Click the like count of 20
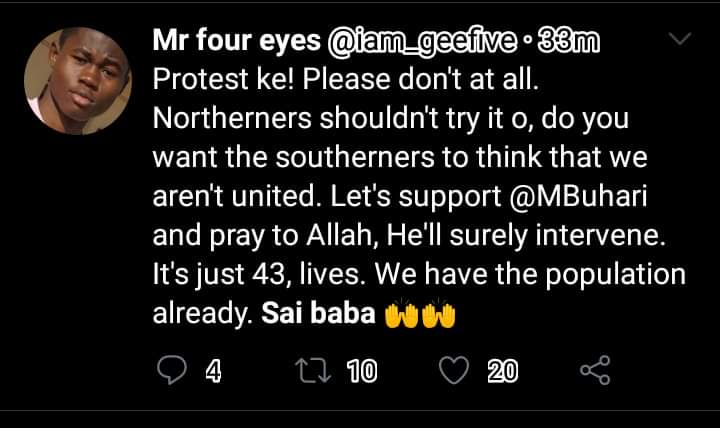 pyautogui.click(x=502, y=372)
